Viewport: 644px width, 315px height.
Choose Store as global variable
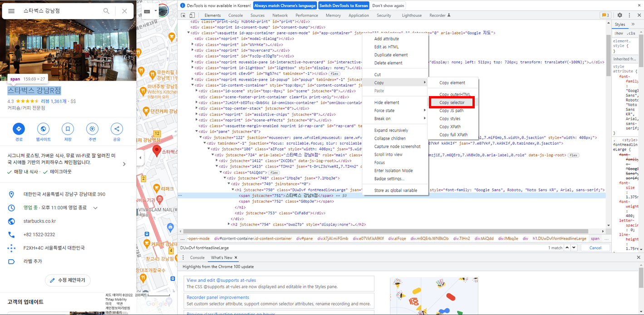[x=395, y=190]
